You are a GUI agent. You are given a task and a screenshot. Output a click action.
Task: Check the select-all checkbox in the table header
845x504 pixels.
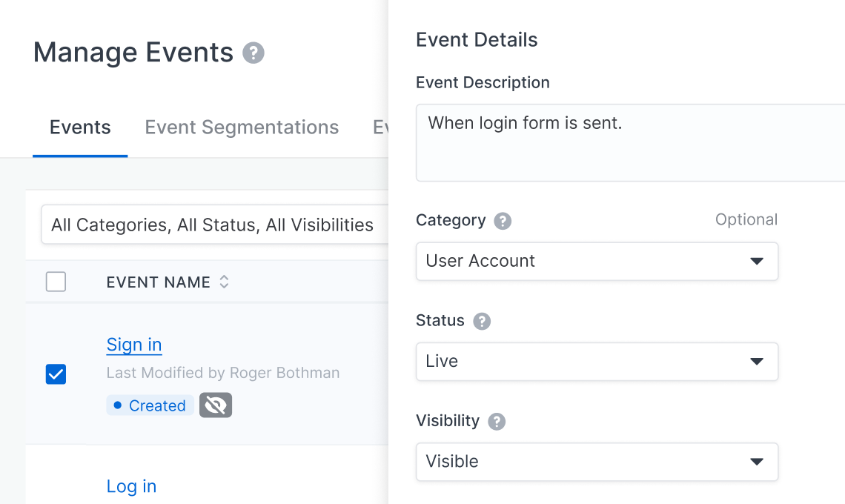click(x=56, y=282)
